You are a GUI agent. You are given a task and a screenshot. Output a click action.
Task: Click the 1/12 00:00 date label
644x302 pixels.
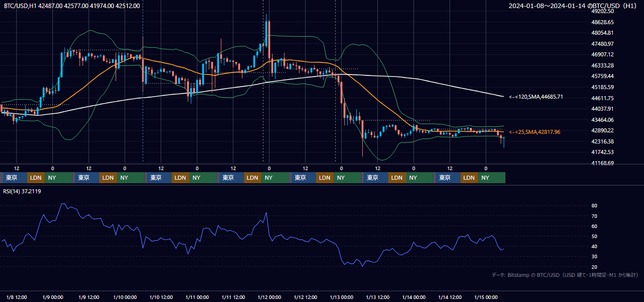(269, 297)
